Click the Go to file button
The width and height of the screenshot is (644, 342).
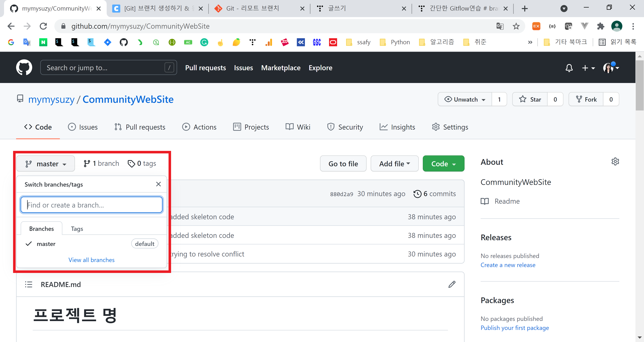tap(343, 164)
